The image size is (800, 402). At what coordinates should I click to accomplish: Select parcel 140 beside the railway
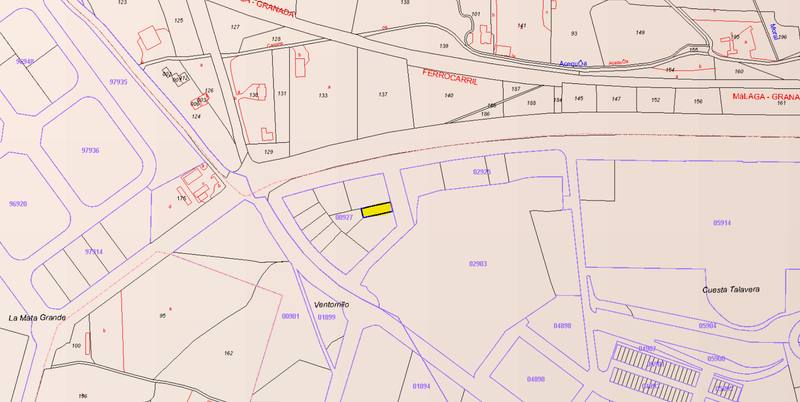click(449, 94)
